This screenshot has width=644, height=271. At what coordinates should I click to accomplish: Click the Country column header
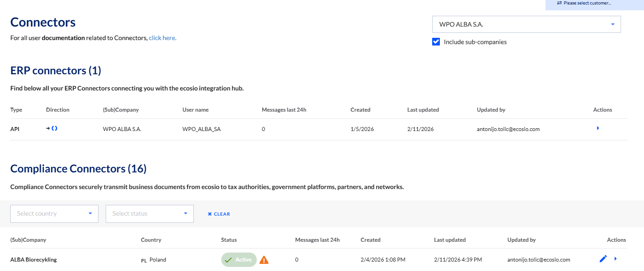point(151,240)
